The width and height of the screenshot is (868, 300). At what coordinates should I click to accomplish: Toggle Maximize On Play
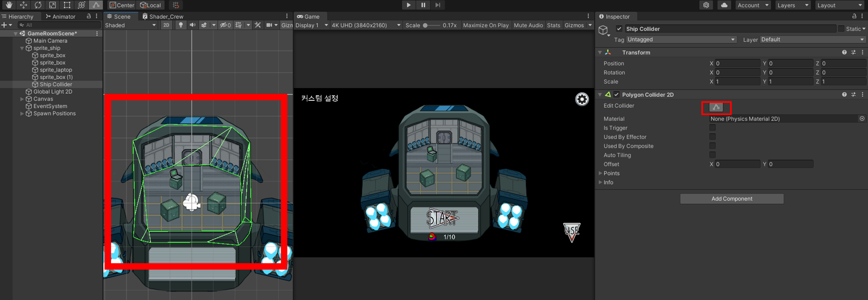coord(486,25)
